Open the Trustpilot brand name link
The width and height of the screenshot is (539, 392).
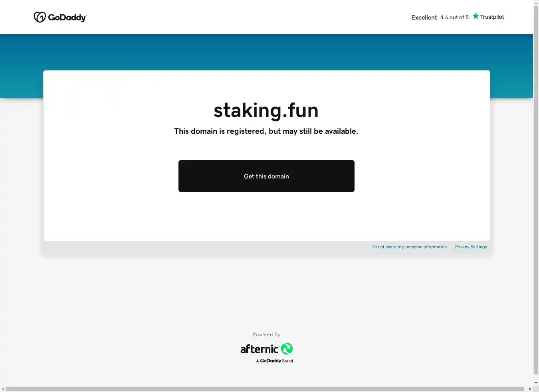click(x=492, y=17)
